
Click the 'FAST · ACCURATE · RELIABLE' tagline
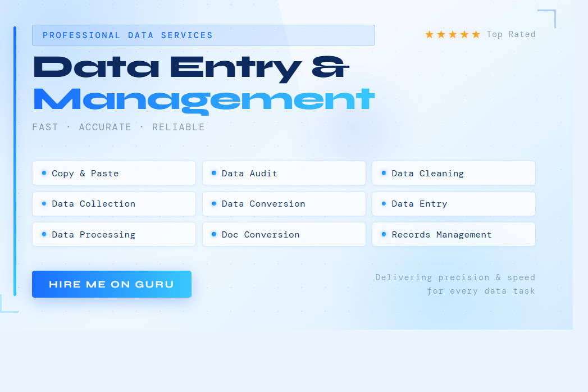(118, 127)
